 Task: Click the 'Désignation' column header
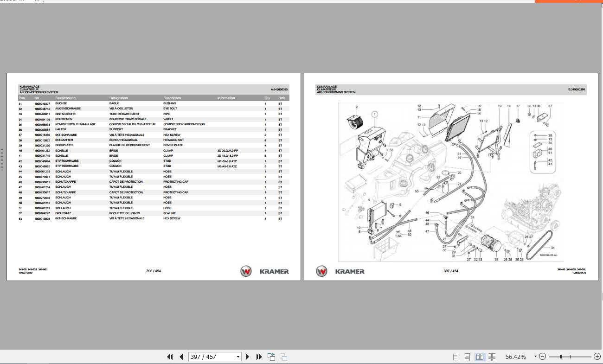pyautogui.click(x=119, y=98)
